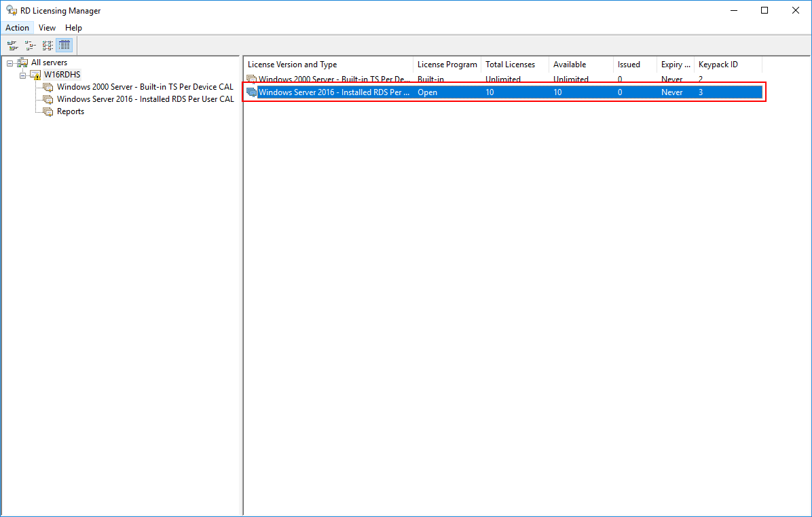Select Windows Server 2016 Installed RDS Per User CAL in tree
812x517 pixels.
pyautogui.click(x=145, y=99)
